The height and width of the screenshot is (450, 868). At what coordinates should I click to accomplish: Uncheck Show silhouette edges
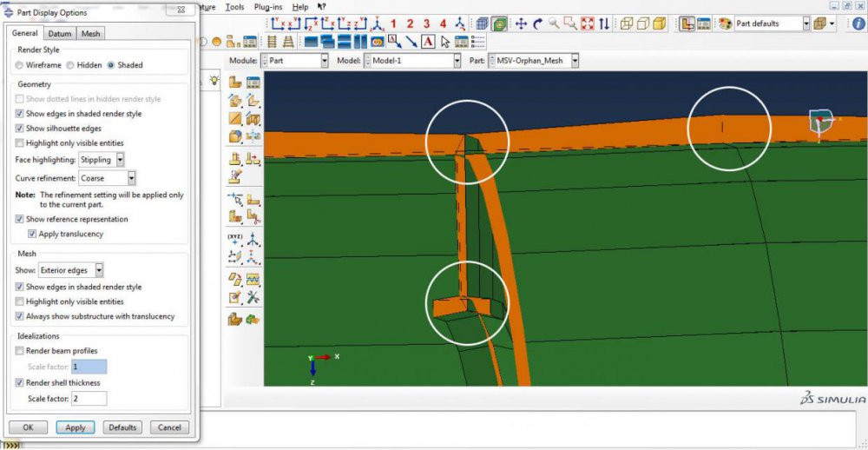(20, 129)
